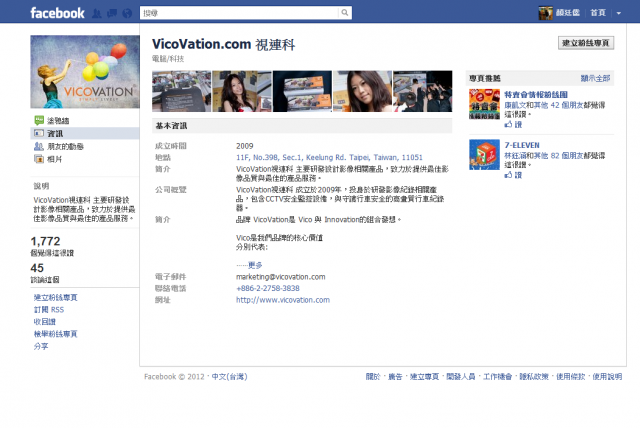Viewport: 640px width, 428px height.
Task: Click the Keelung Rd. address link
Action: [x=329, y=157]
